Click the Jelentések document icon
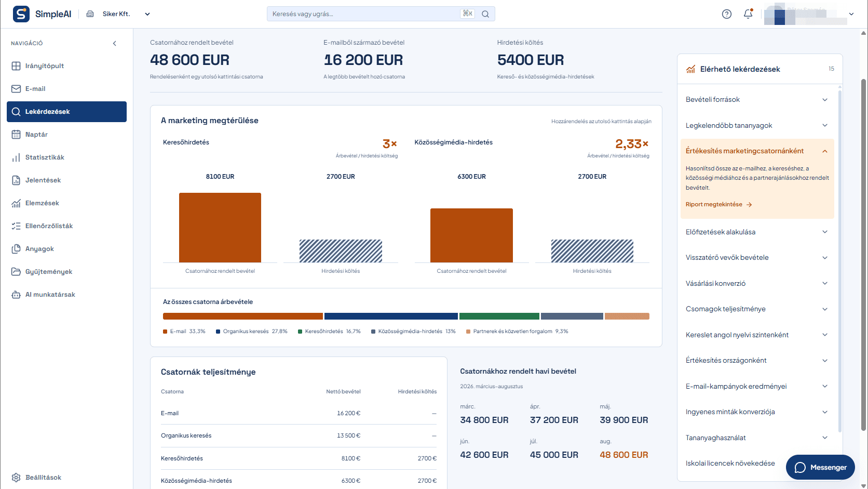 pyautogui.click(x=16, y=180)
